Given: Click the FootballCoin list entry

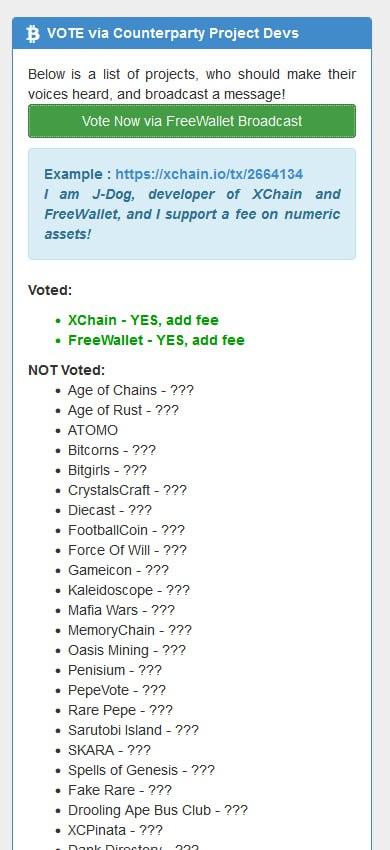Looking at the screenshot, I should click(x=126, y=530).
